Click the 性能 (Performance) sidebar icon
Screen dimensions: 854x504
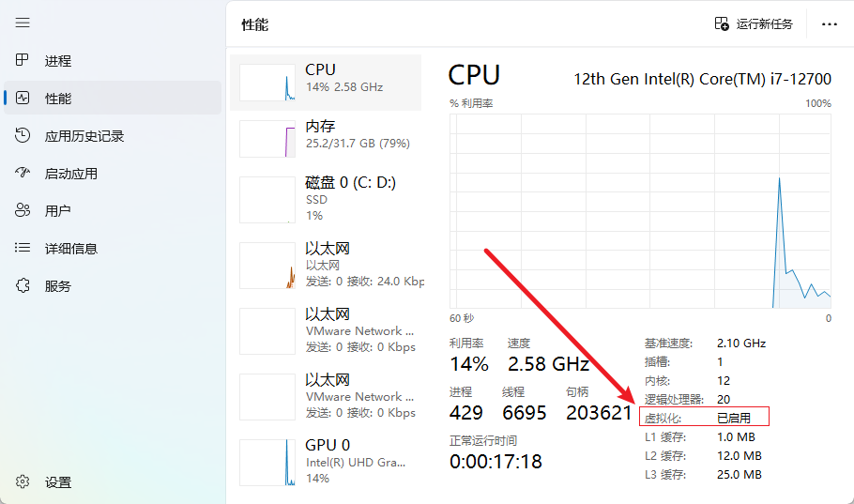pyautogui.click(x=23, y=98)
